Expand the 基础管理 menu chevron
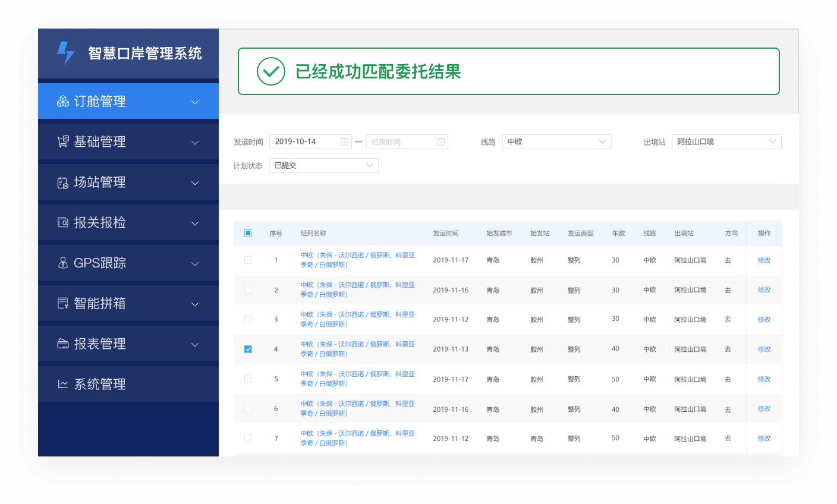The height and width of the screenshot is (504, 837). coord(195,143)
